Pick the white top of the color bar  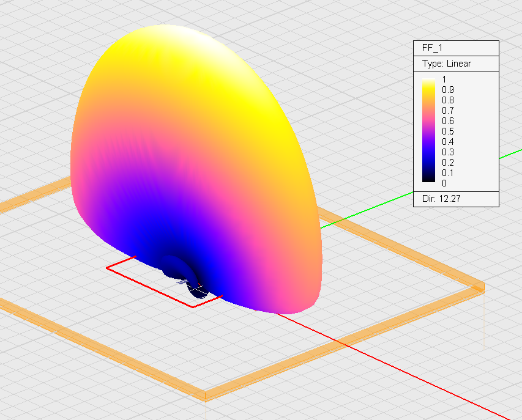click(429, 79)
